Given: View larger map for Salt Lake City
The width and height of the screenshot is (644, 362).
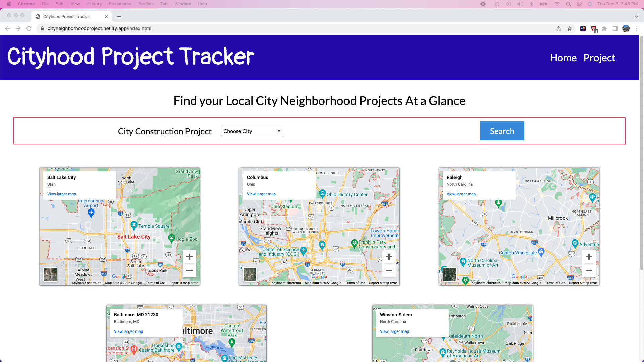Looking at the screenshot, I should (x=62, y=194).
